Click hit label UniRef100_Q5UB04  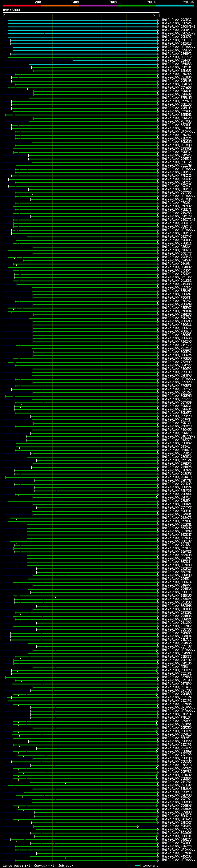(x=177, y=311)
